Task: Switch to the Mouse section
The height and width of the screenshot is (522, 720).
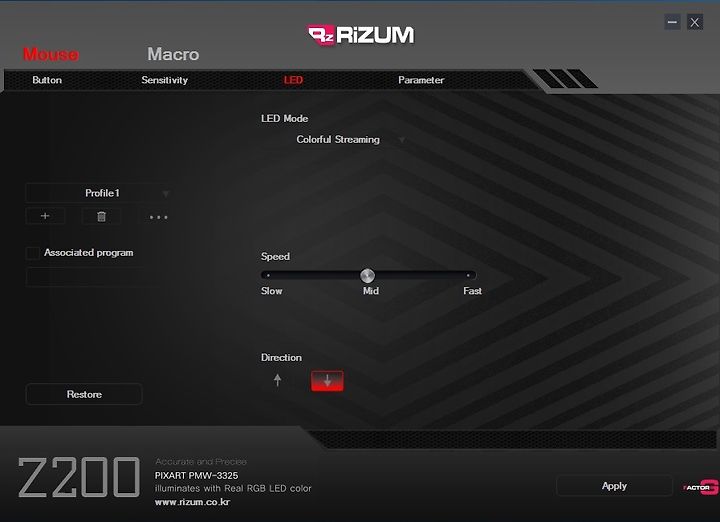Action: (51, 54)
